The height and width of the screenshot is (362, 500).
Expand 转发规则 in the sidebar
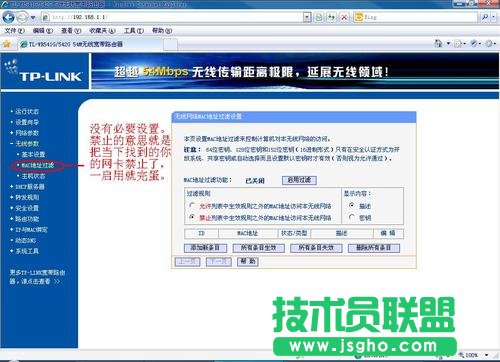tap(27, 197)
